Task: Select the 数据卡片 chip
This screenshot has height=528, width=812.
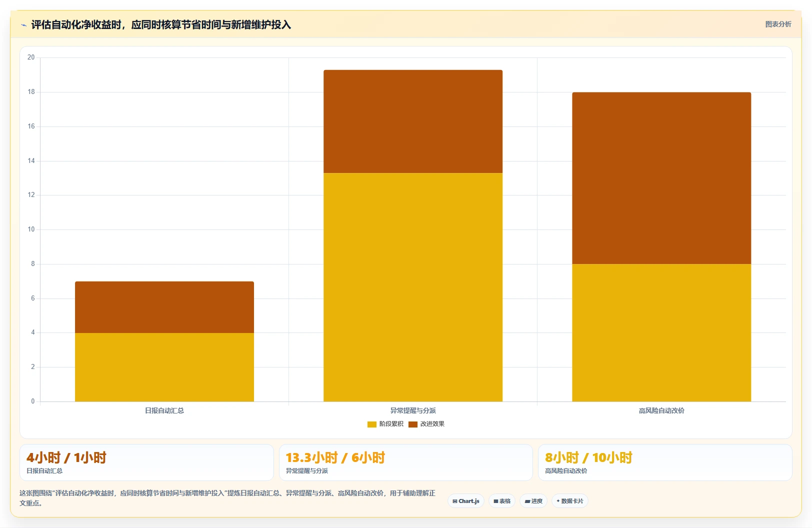Action: click(x=570, y=501)
